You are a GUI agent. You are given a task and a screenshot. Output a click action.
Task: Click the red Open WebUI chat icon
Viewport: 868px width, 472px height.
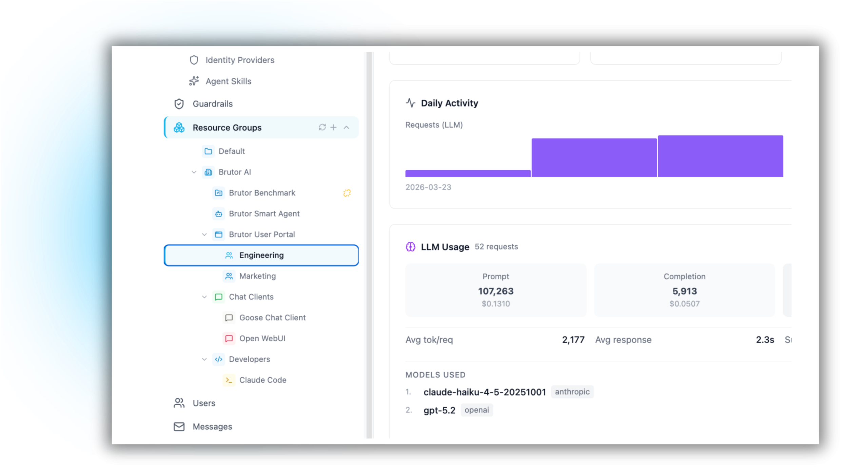(229, 338)
